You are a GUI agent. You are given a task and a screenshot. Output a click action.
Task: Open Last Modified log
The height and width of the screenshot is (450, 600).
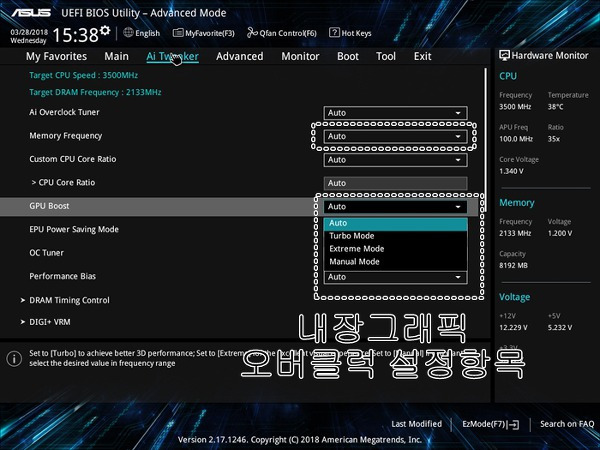pos(416,424)
